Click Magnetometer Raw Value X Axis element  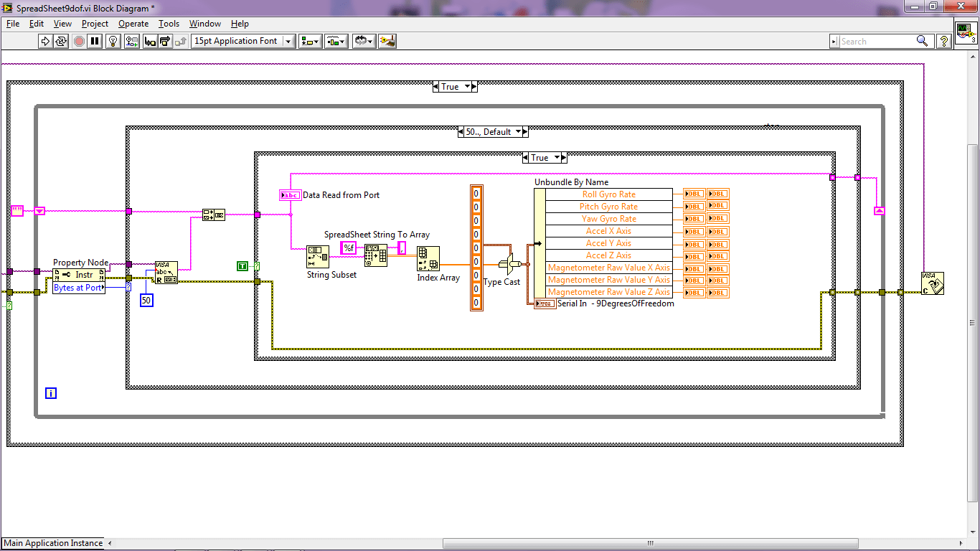609,268
